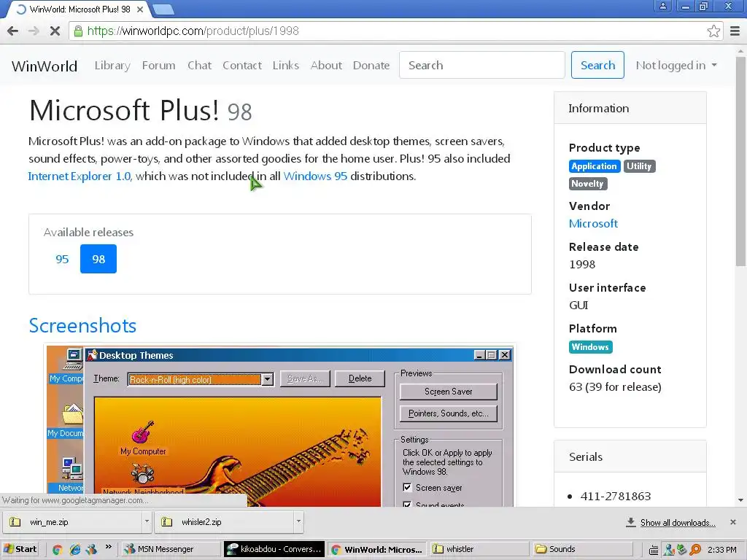
Task: Open the Theme dropdown in the Desktop Themes screenshot
Action: 267,379
